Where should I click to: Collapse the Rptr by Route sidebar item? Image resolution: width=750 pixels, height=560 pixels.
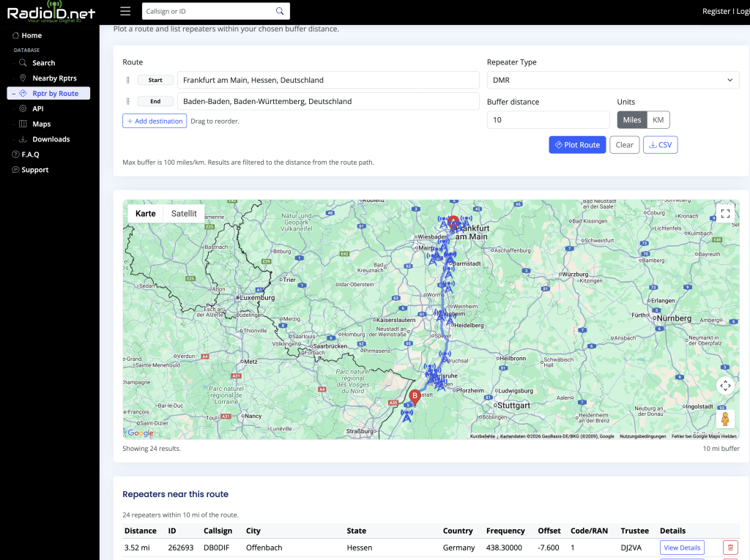[14, 94]
